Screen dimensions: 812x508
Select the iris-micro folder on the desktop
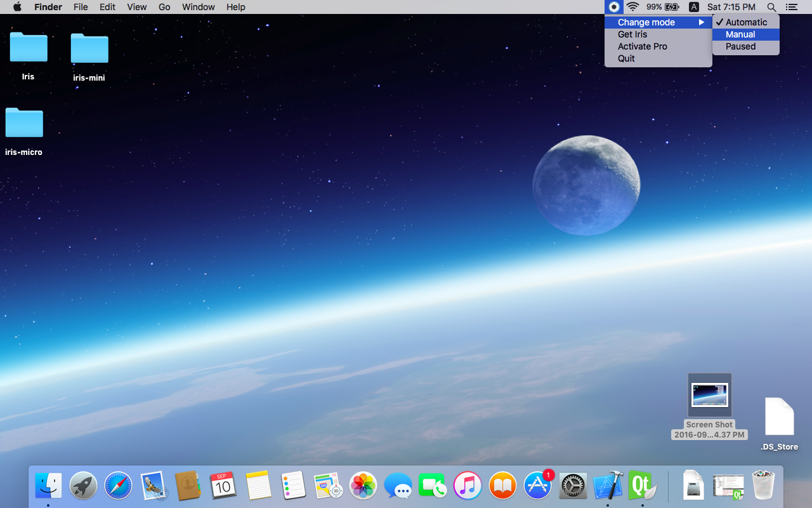point(24,123)
